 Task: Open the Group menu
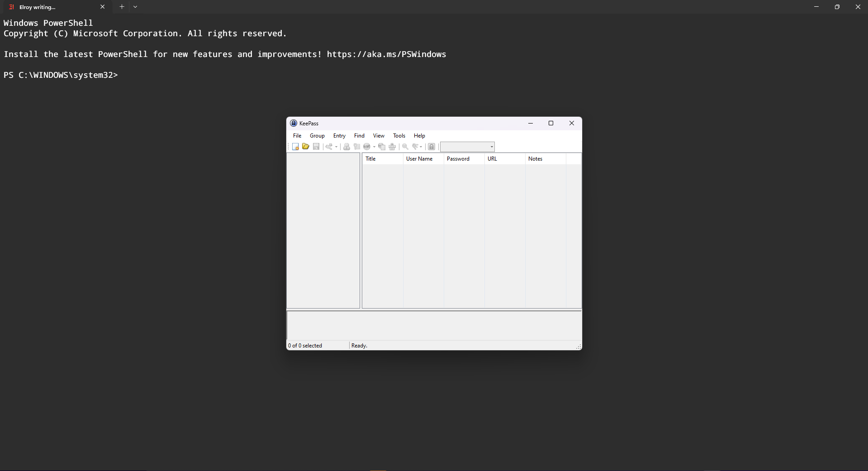[x=317, y=136]
